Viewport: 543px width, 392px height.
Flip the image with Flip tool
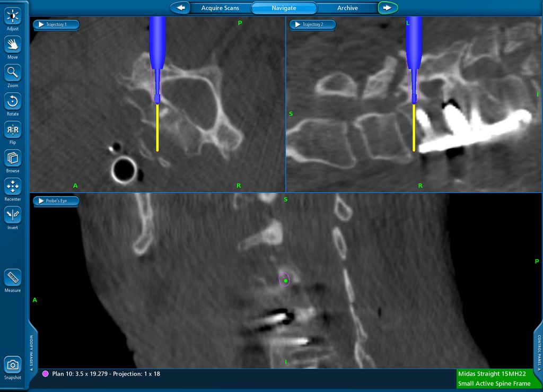point(13,130)
